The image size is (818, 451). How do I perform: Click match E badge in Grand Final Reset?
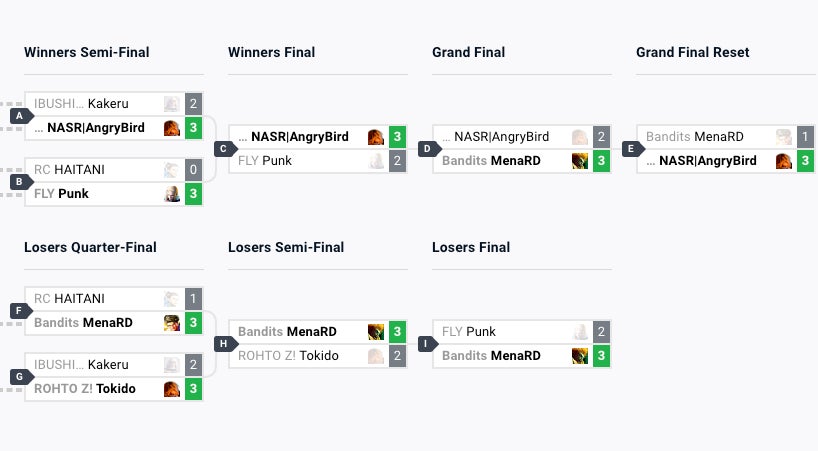[x=631, y=149]
